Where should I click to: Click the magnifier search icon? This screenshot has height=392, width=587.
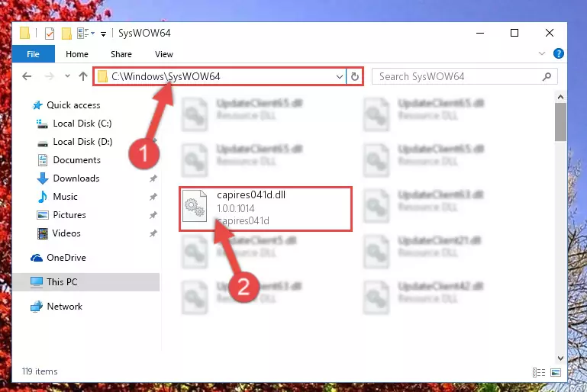[x=547, y=77]
